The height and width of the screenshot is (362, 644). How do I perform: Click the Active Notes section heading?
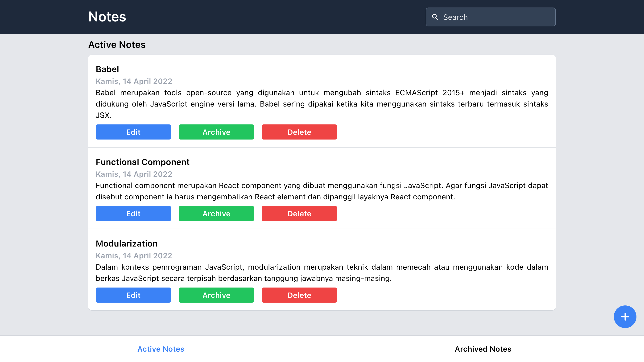click(117, 45)
